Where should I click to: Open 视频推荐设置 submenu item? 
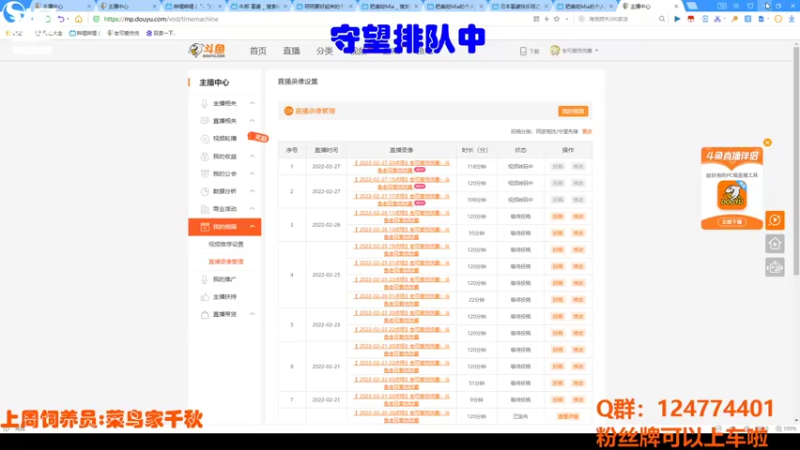(226, 244)
